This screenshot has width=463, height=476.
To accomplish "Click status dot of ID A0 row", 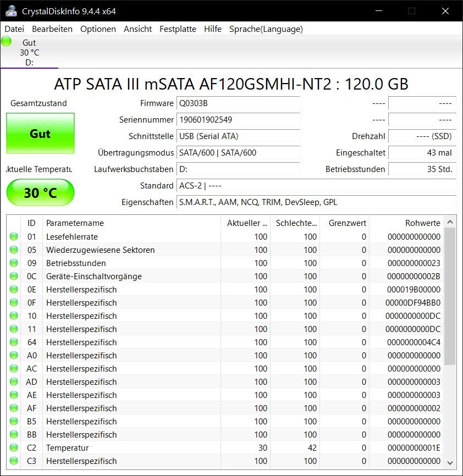I will click(x=14, y=355).
